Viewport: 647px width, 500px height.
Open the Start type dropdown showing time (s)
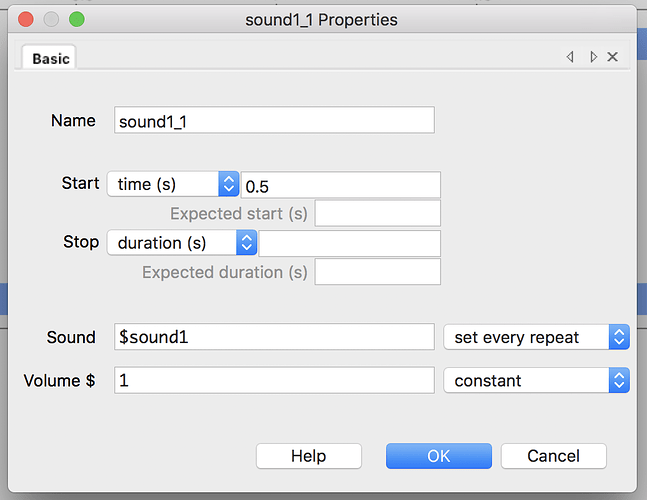tap(172, 184)
